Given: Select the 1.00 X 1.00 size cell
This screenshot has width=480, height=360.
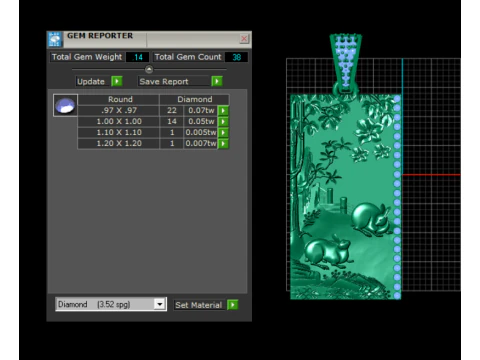Looking at the screenshot, I should point(119,121).
